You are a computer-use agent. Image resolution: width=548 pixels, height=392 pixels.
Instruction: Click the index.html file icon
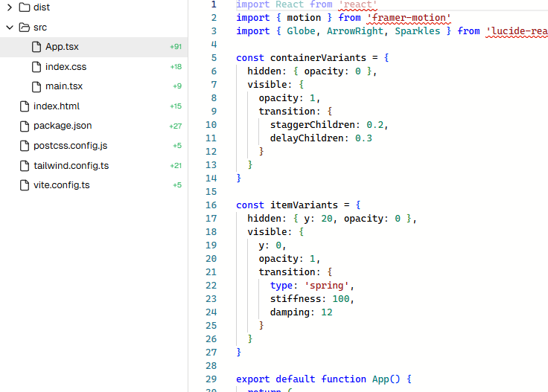coord(25,106)
